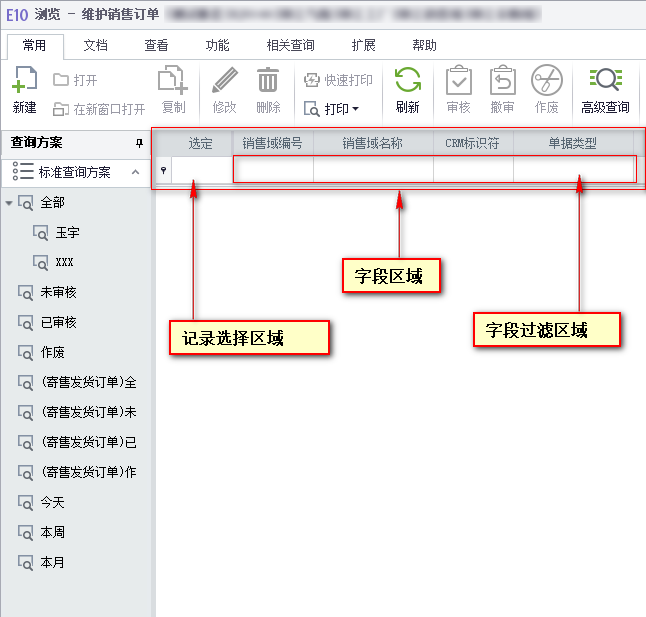Click the 作废 (Void) scissors icon
The image size is (646, 617).
pos(546,81)
